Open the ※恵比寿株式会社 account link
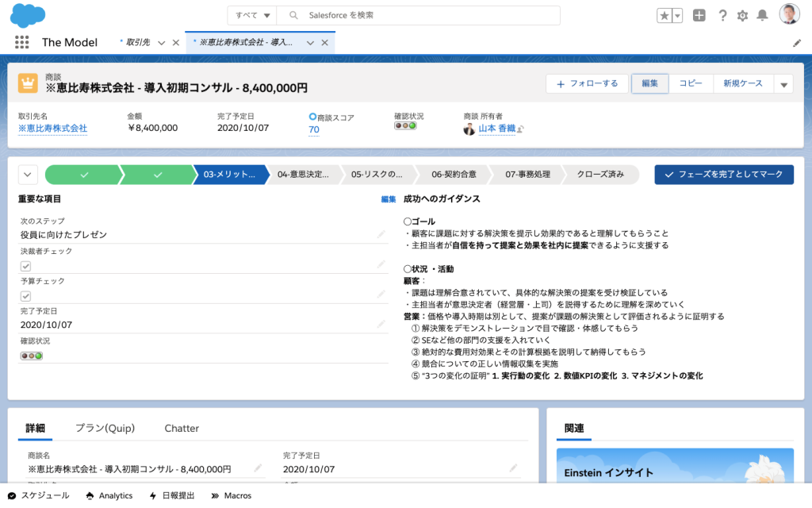Image resolution: width=812 pixels, height=508 pixels. tap(52, 129)
